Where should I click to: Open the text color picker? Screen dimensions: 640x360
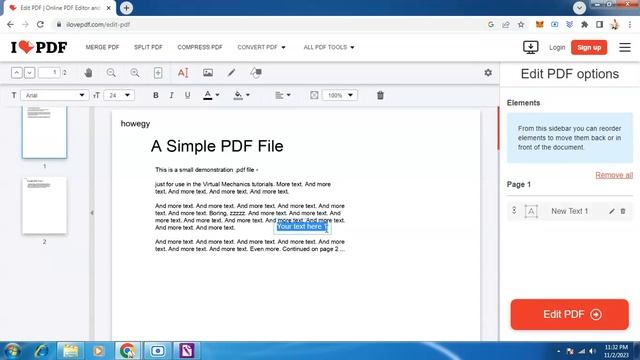pos(211,95)
